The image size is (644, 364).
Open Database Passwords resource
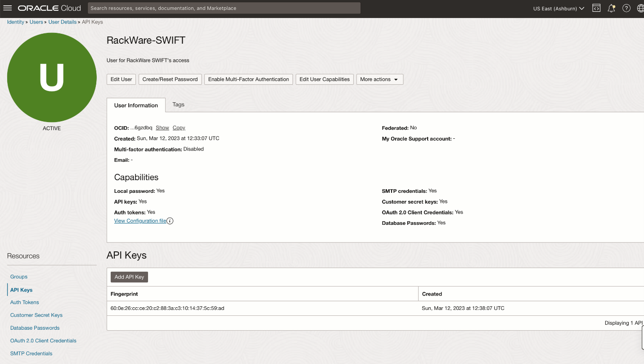click(35, 328)
